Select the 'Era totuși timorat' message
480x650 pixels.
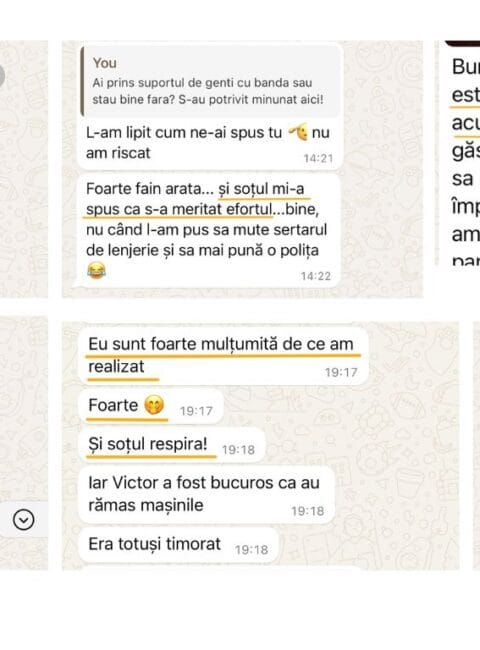coord(179,545)
